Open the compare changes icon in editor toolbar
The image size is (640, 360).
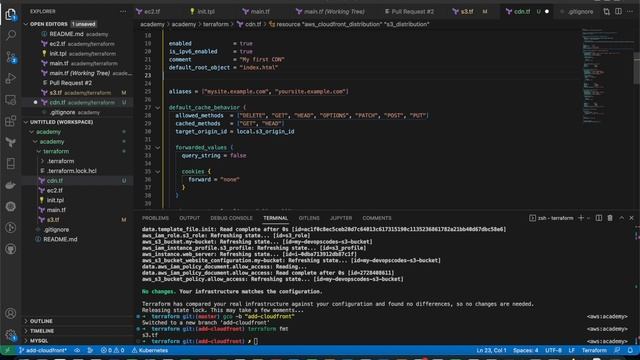[x=607, y=11]
